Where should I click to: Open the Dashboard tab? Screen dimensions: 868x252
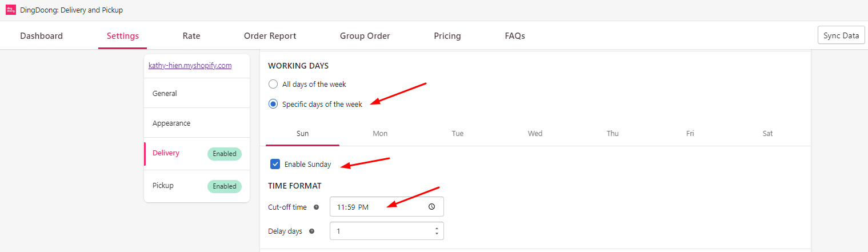pyautogui.click(x=41, y=36)
